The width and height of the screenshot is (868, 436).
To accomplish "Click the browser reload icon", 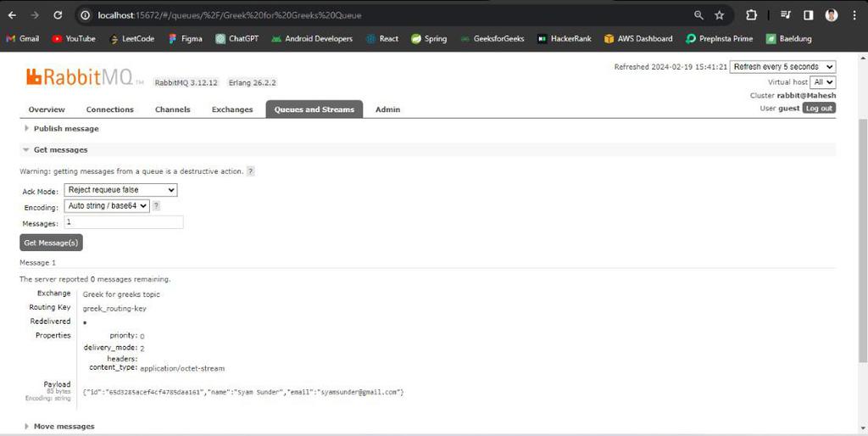I will (x=58, y=15).
